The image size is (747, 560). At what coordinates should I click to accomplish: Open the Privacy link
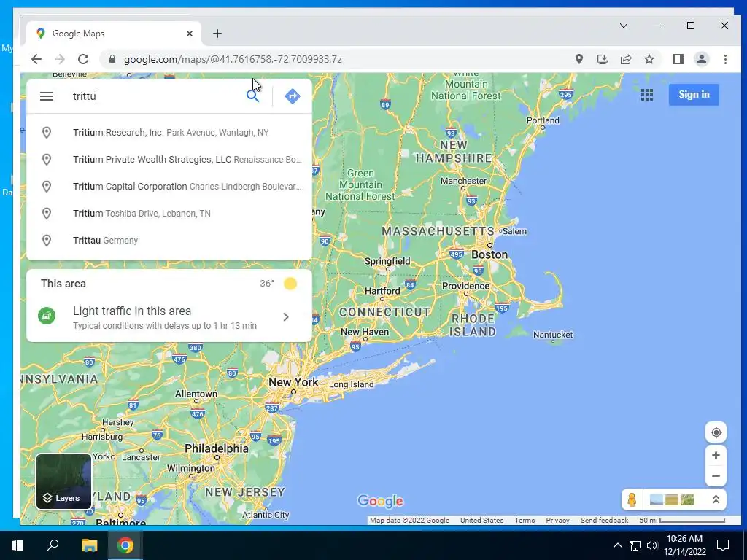pos(557,521)
